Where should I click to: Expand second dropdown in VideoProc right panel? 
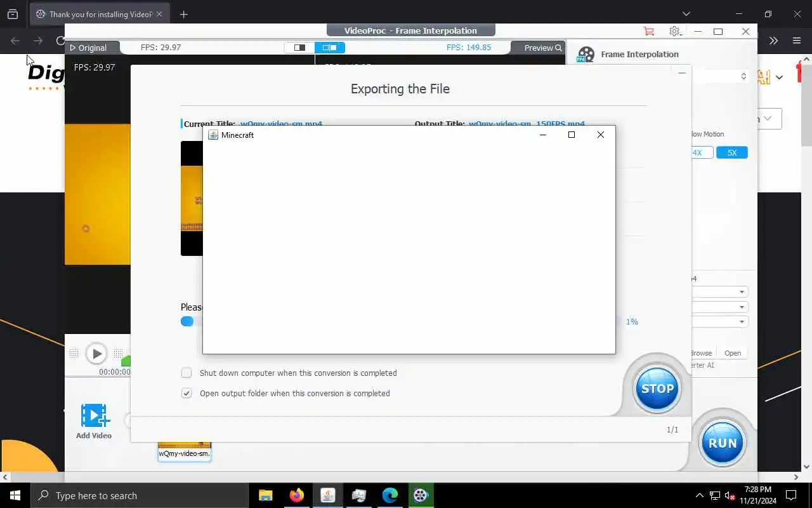(x=742, y=307)
